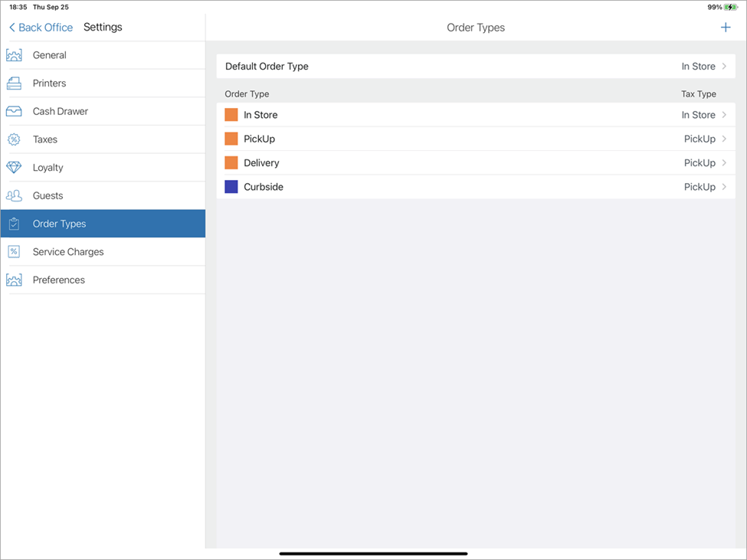The height and width of the screenshot is (560, 747).
Task: Select the Delivery order type name
Action: tap(261, 163)
